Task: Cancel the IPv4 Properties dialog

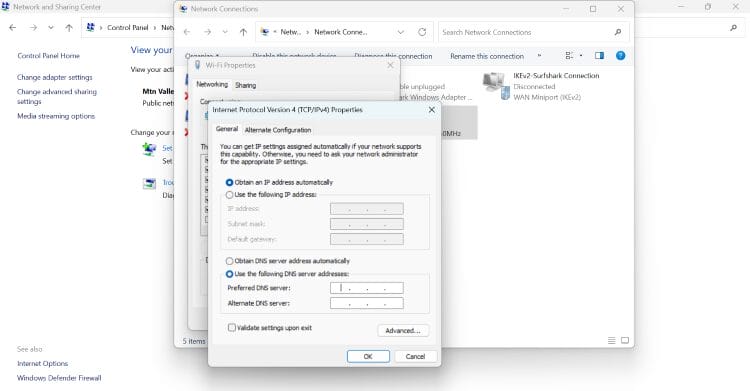Action: (415, 357)
